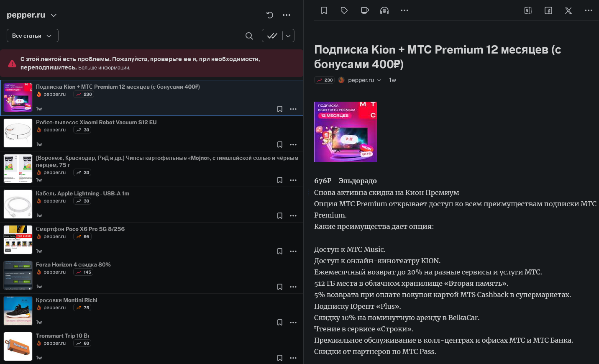Open more sharing options ellipsis
Image resolution: width=599 pixels, height=364 pixels.
tap(589, 10)
